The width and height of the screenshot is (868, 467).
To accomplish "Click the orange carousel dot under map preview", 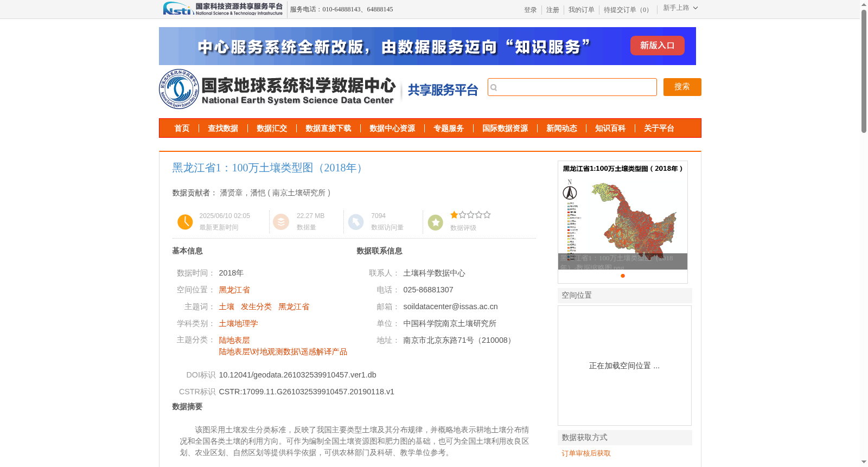I will pos(623,276).
